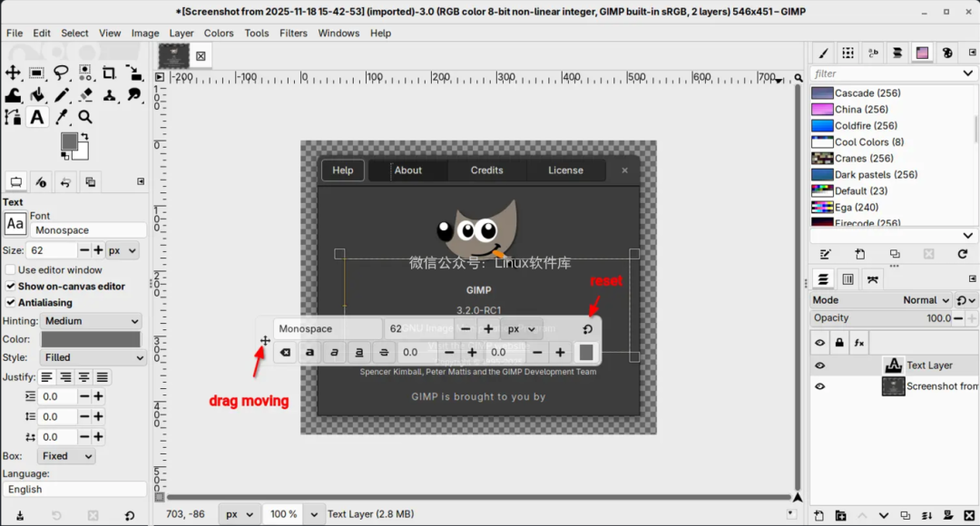Hide the Text Layer visibility eye

pyautogui.click(x=820, y=365)
